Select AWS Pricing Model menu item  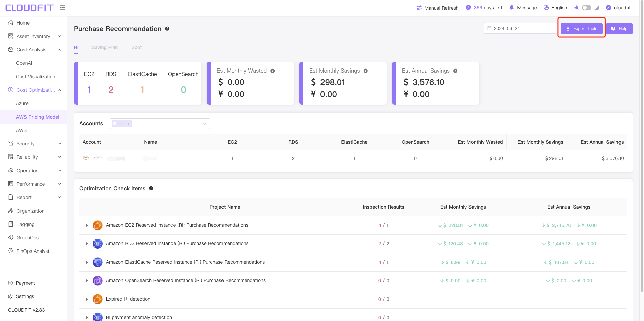38,117
